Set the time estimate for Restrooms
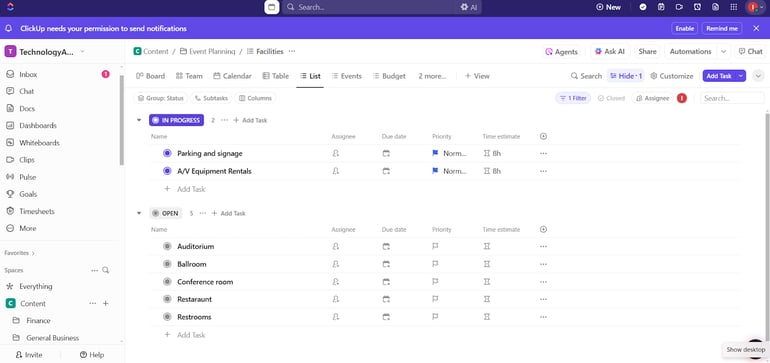The image size is (770, 363). point(487,317)
